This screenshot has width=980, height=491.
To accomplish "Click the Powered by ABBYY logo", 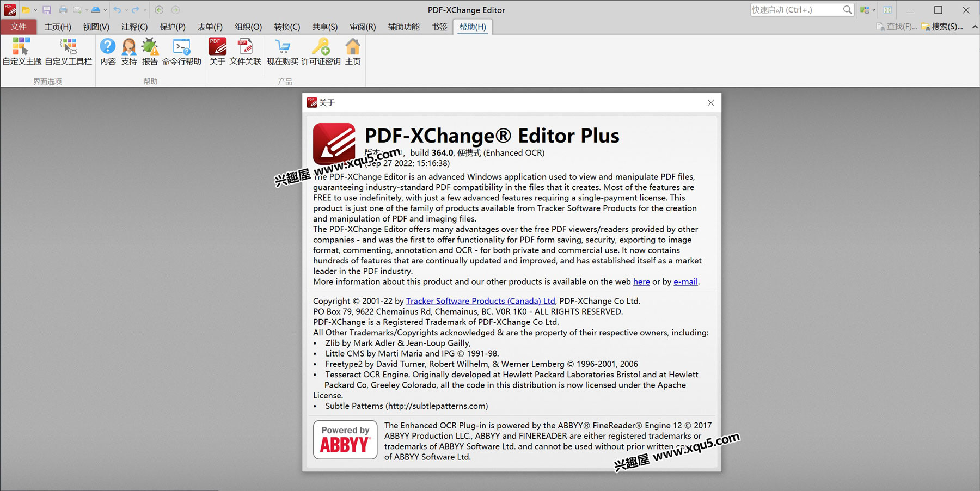I will pos(345,440).
